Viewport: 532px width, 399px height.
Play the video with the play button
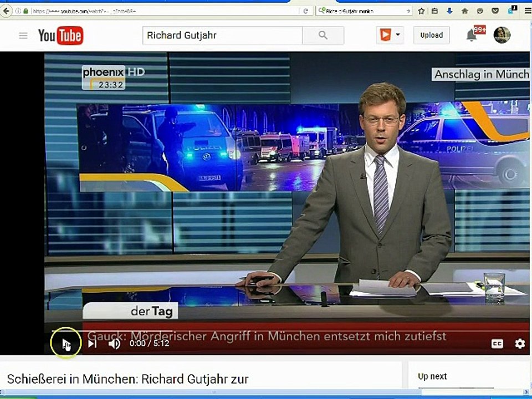point(66,344)
